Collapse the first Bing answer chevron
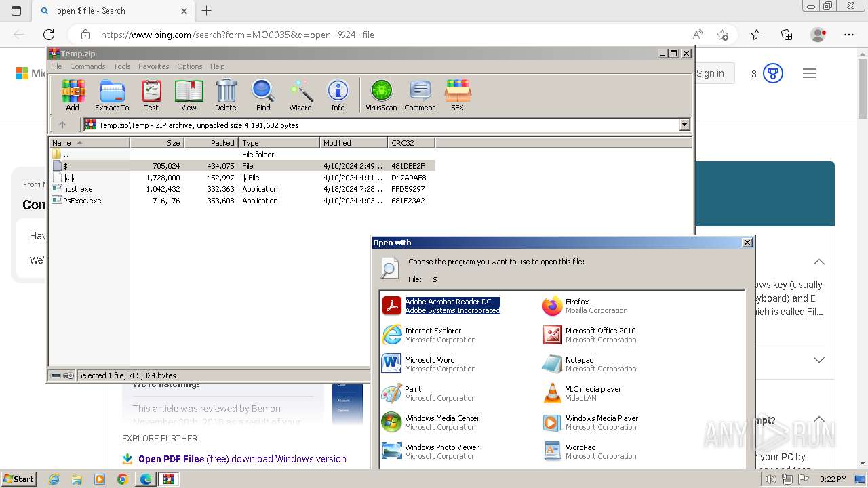 pos(819,262)
